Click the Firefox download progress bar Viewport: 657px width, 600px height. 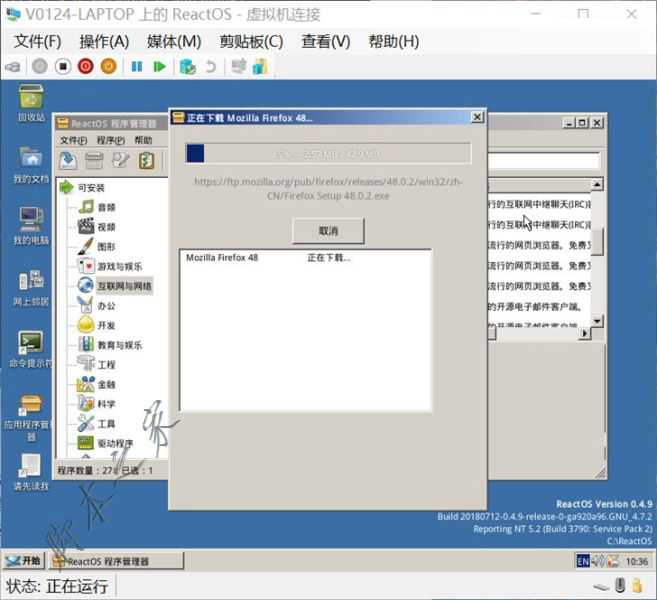coord(328,153)
